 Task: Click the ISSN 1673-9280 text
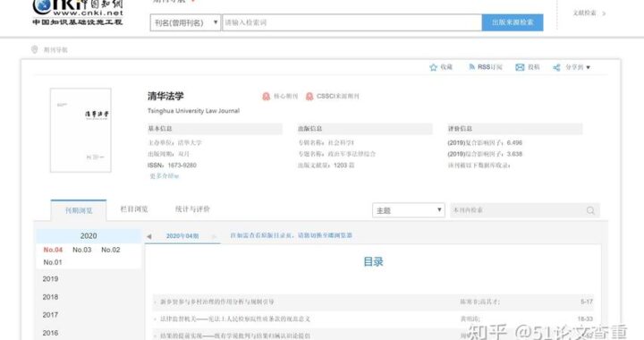pos(172,165)
